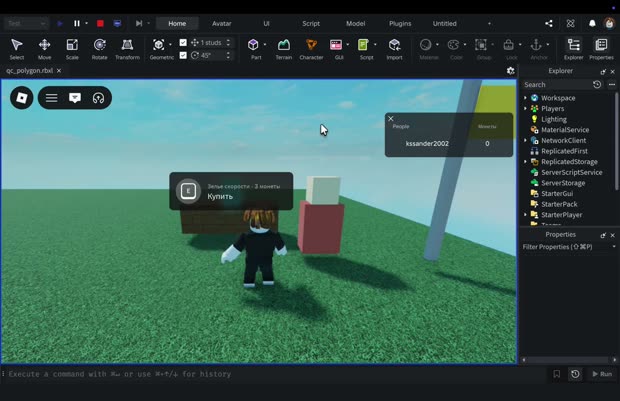620x401 pixels.
Task: Activate the Transform tool
Action: (x=127, y=49)
